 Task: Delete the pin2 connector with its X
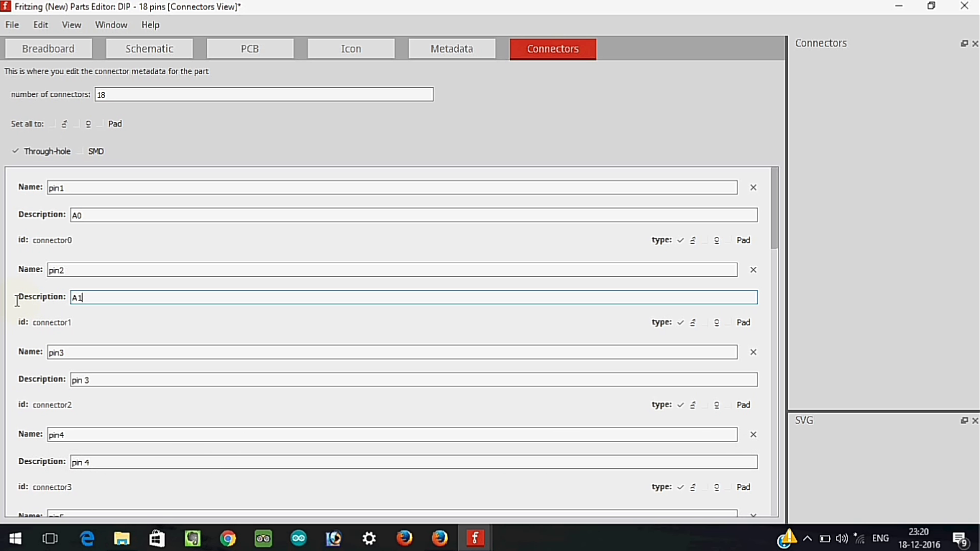pyautogui.click(x=753, y=270)
